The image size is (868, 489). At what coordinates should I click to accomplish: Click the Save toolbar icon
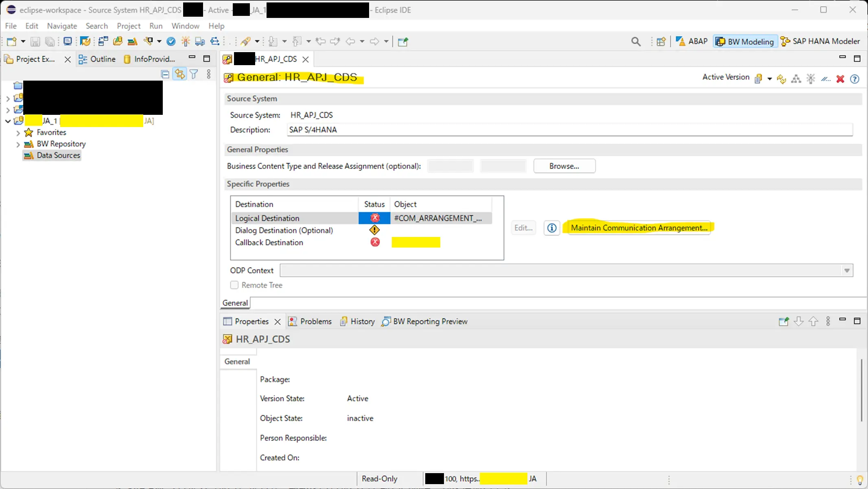(x=35, y=42)
